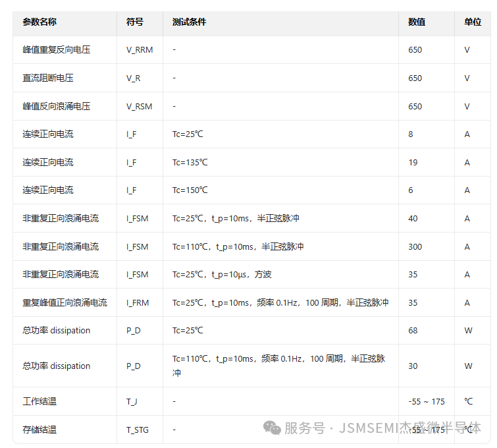Click the JSMSEMI杰盛微半导体 watermark text
Image resolution: width=497 pixels, height=448 pixels.
point(409,428)
